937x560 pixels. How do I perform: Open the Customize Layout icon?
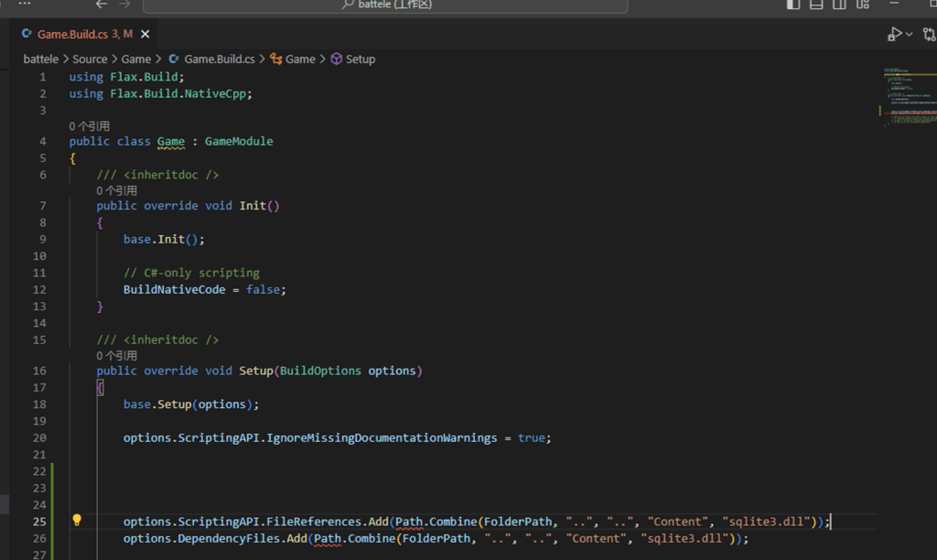(861, 5)
